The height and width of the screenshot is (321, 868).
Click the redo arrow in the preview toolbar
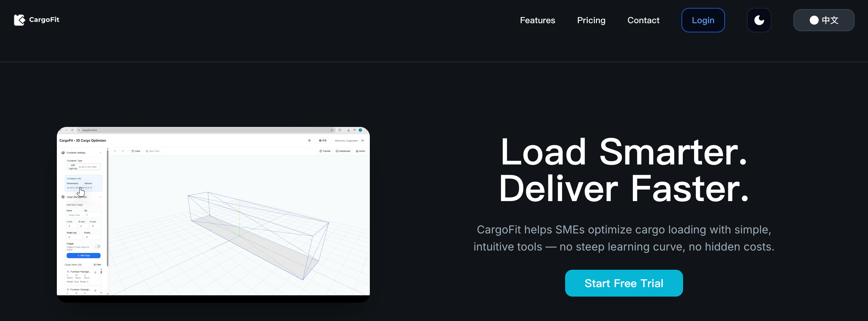[123, 151]
